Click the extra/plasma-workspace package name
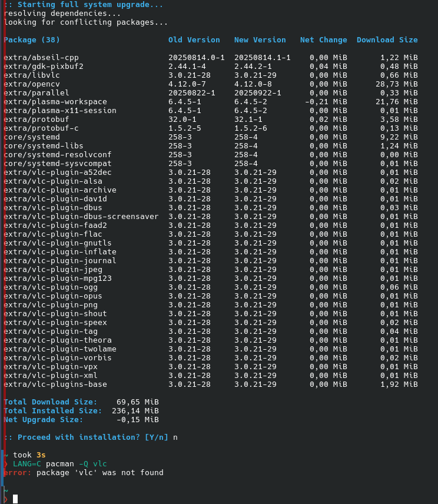 (x=55, y=102)
